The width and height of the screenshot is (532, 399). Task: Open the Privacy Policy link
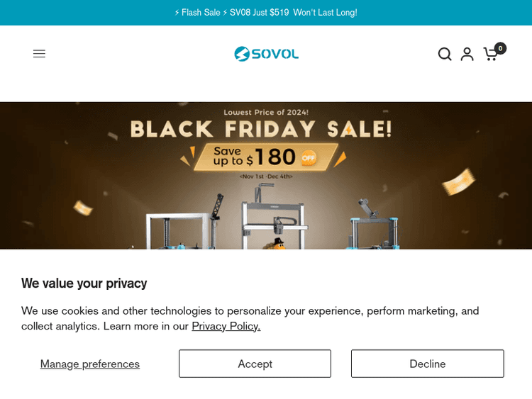[226, 326]
